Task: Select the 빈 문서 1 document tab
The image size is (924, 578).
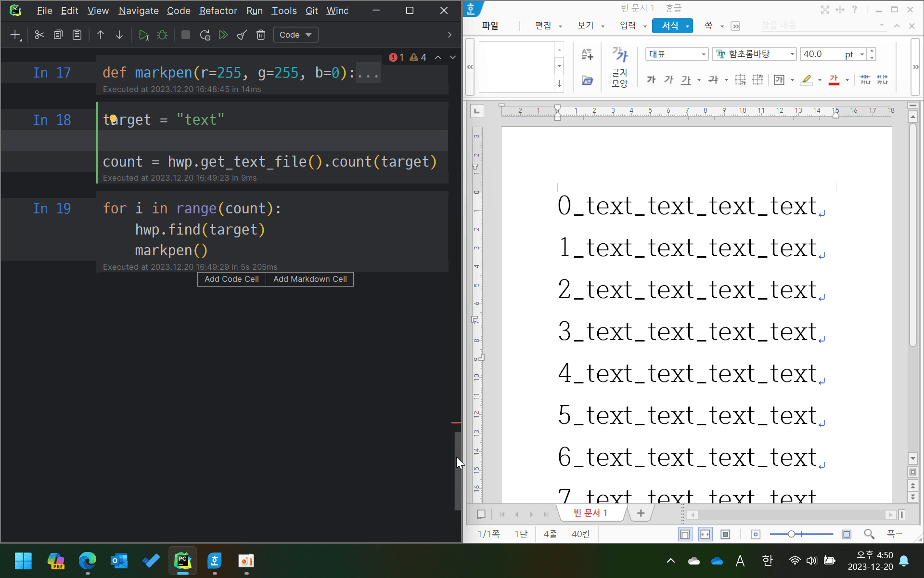Action: (x=590, y=513)
